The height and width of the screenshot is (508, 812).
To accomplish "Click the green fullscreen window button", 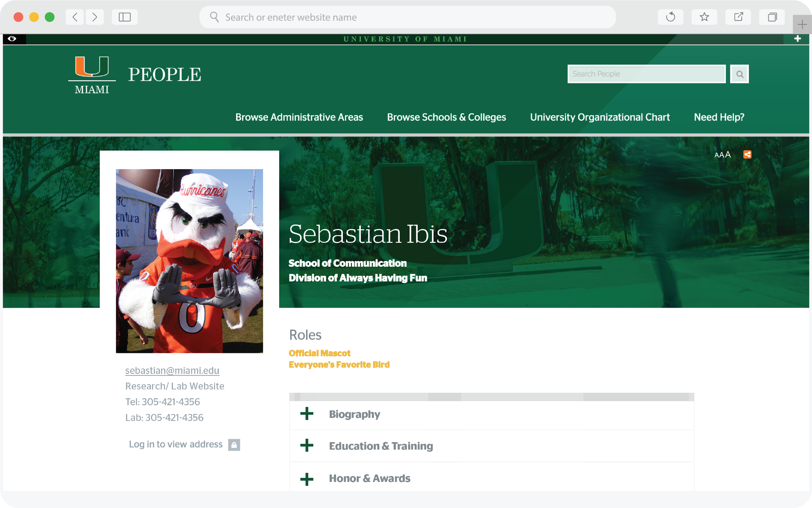I will pyautogui.click(x=50, y=17).
